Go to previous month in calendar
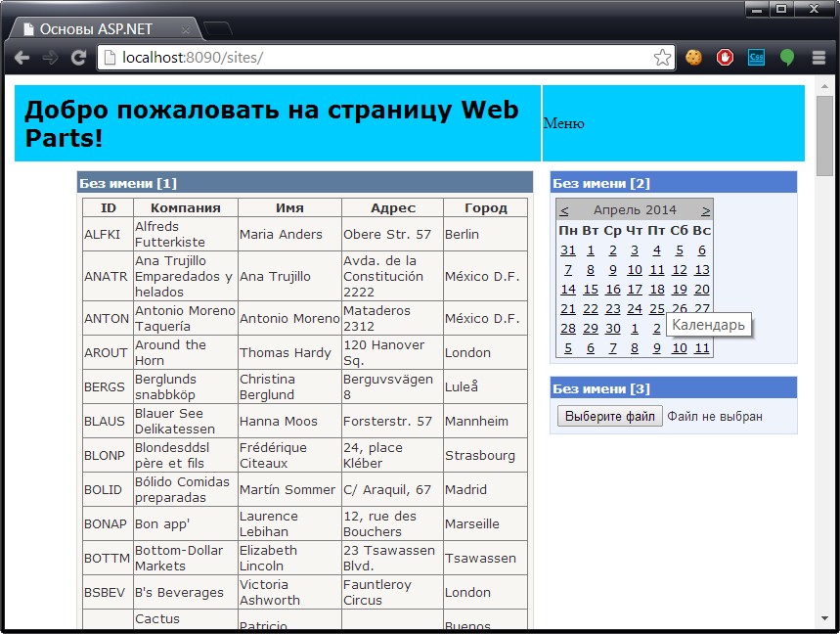The width and height of the screenshot is (840, 634). pyautogui.click(x=564, y=210)
